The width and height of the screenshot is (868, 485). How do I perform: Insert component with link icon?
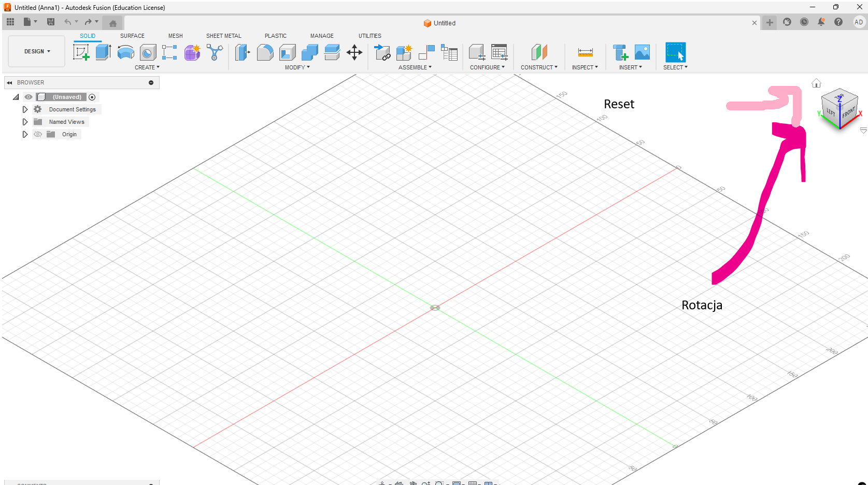click(382, 52)
